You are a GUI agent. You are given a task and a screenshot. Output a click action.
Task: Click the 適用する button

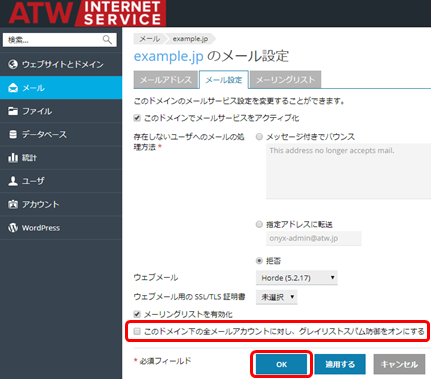340,364
